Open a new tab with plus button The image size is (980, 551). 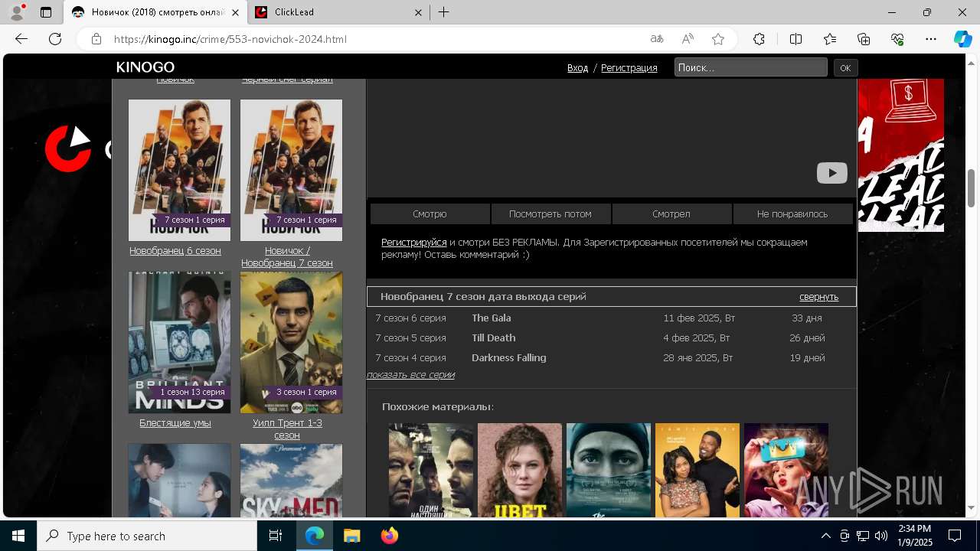point(444,12)
